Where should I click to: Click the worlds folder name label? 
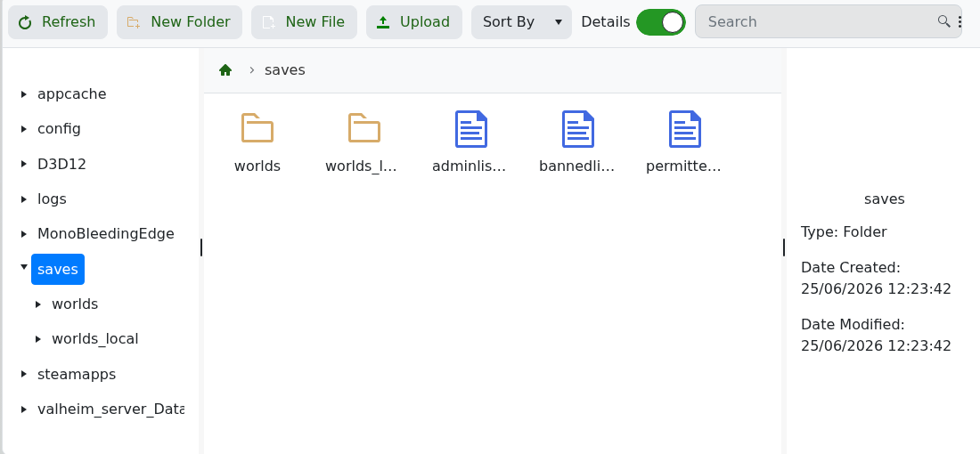pyautogui.click(x=257, y=166)
